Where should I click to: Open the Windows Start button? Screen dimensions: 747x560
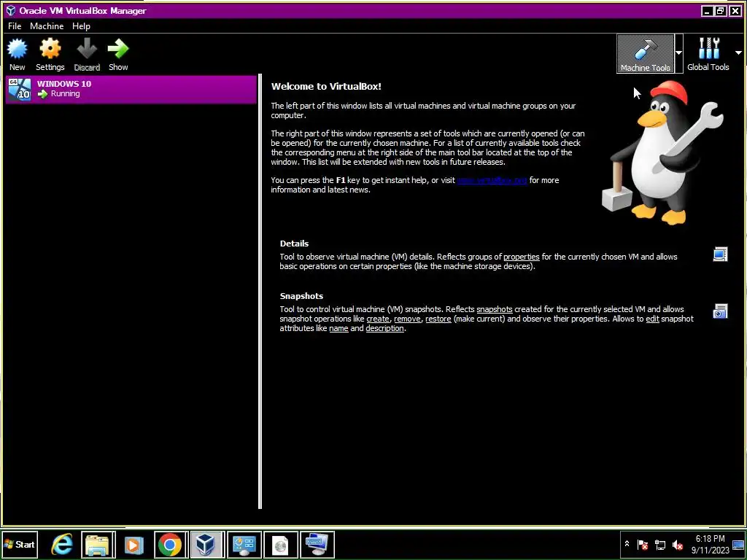[x=19, y=544]
